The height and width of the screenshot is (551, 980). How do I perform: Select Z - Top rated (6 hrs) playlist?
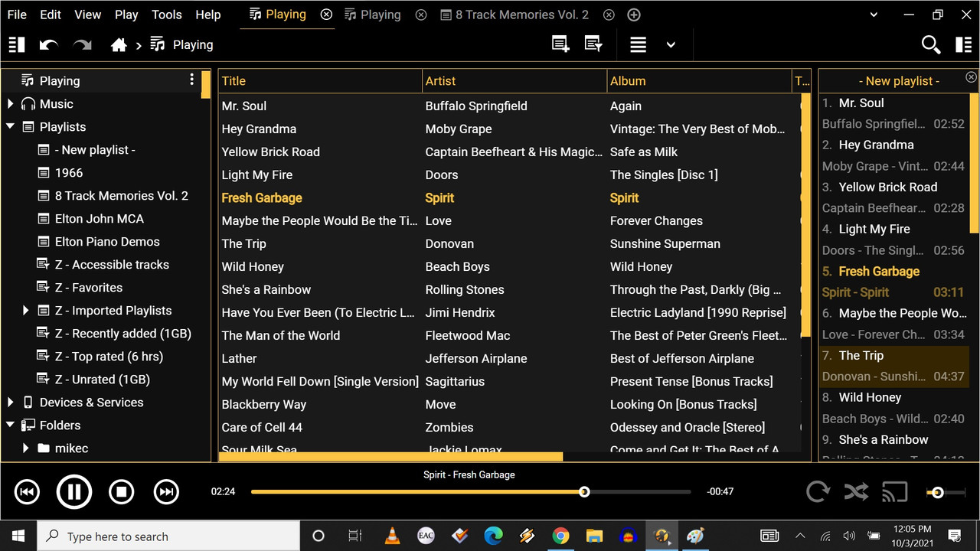tap(109, 357)
